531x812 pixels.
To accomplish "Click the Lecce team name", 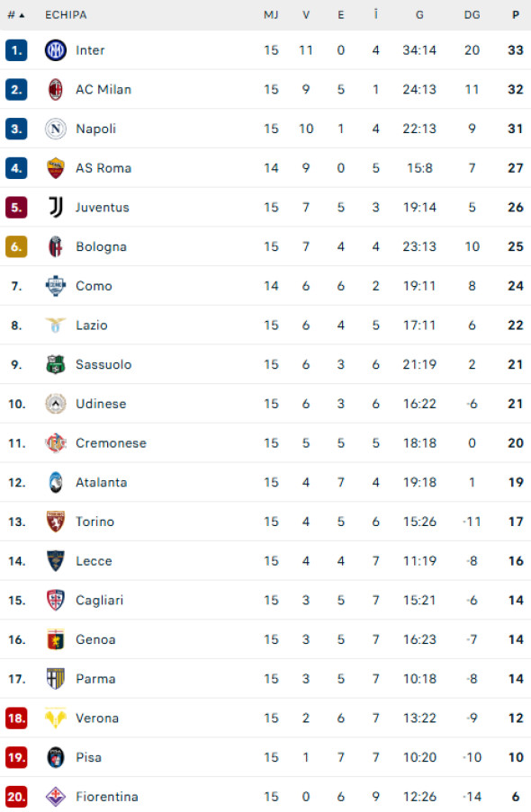I will (x=94, y=561).
